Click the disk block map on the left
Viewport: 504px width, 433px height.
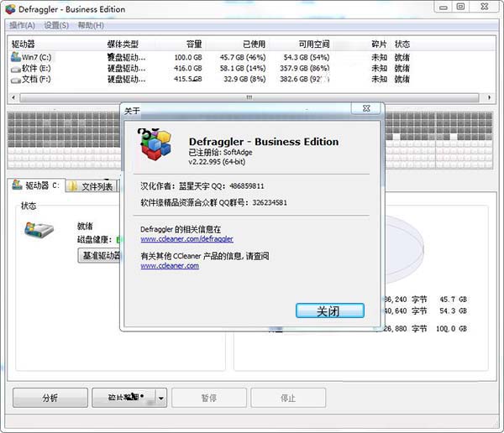coord(64,140)
